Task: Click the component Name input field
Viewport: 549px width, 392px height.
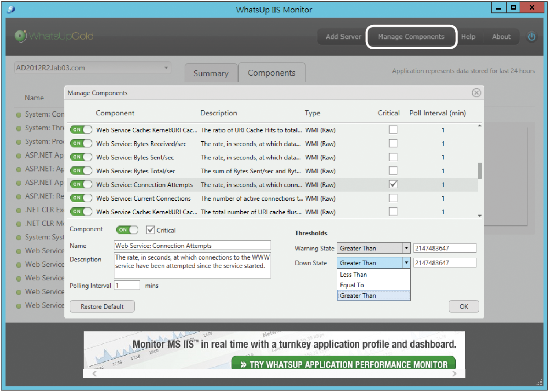Action: click(192, 245)
